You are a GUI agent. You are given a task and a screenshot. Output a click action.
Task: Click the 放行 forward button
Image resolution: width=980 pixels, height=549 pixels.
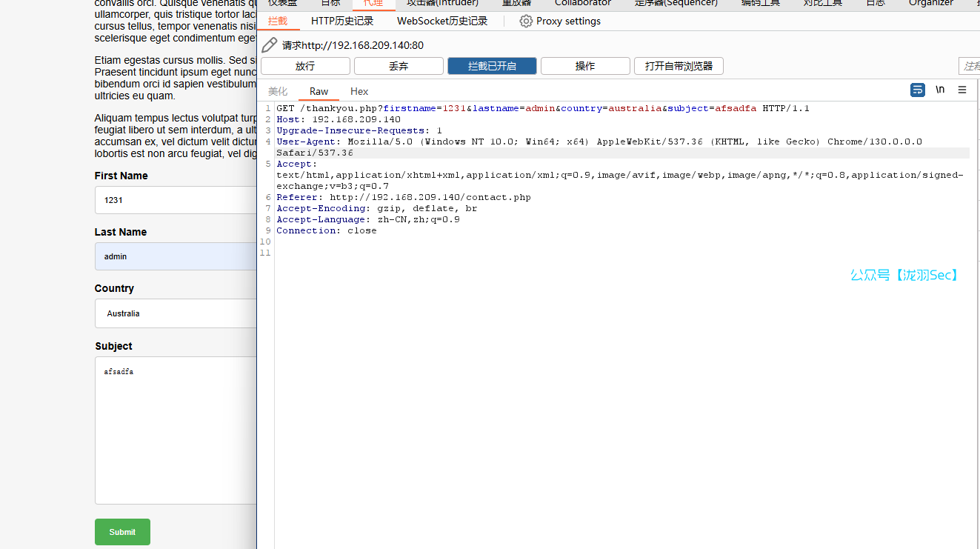pyautogui.click(x=305, y=66)
